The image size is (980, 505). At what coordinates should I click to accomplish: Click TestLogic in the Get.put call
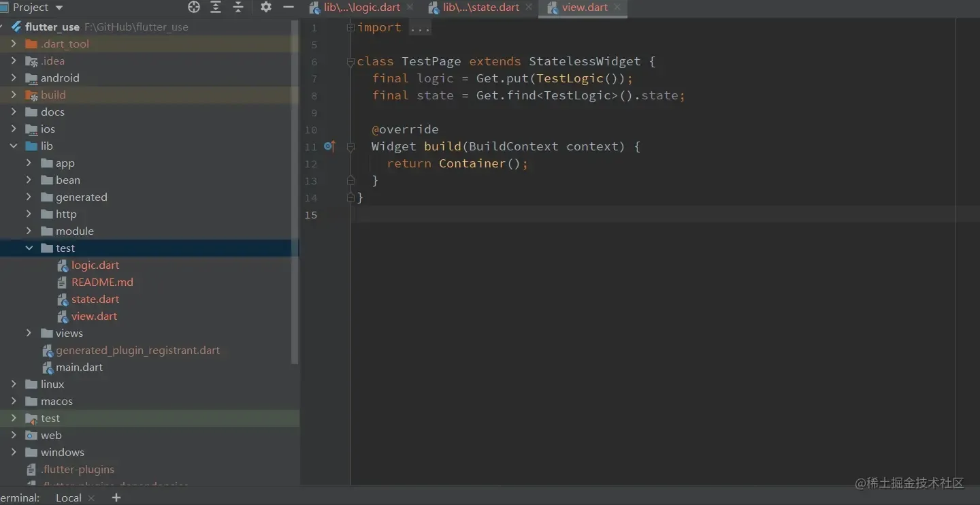pos(570,78)
